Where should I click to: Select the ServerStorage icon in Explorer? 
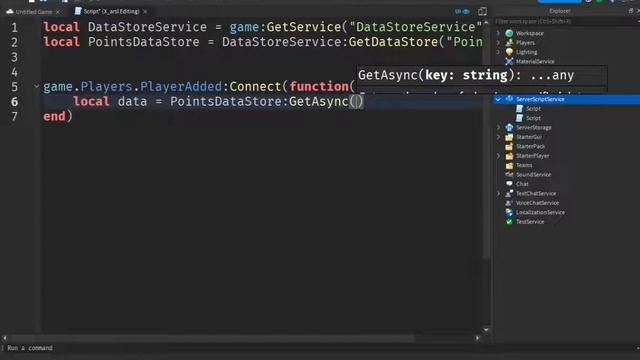[509, 127]
